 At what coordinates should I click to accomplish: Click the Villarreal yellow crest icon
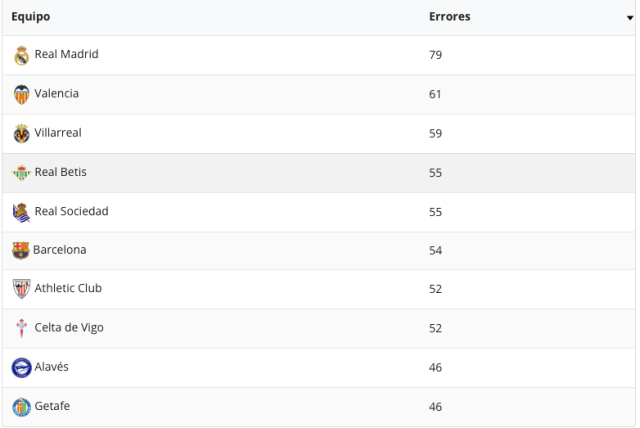point(22,133)
